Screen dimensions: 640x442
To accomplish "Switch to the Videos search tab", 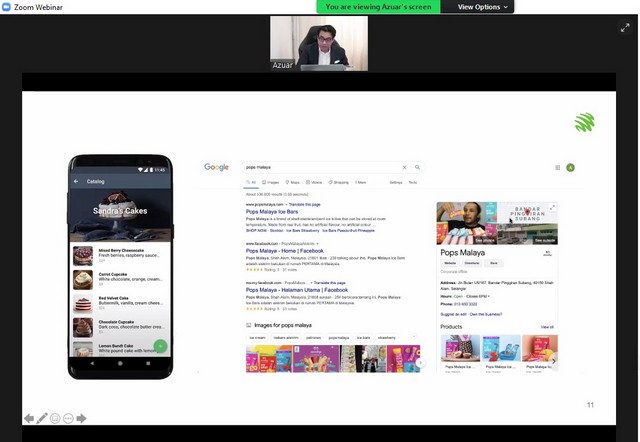I will pyautogui.click(x=316, y=182).
